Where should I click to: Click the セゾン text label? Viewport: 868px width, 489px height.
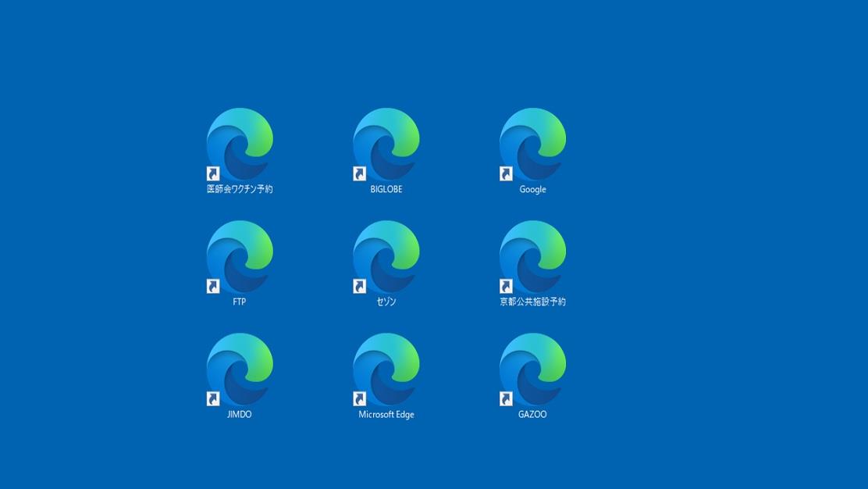(386, 302)
